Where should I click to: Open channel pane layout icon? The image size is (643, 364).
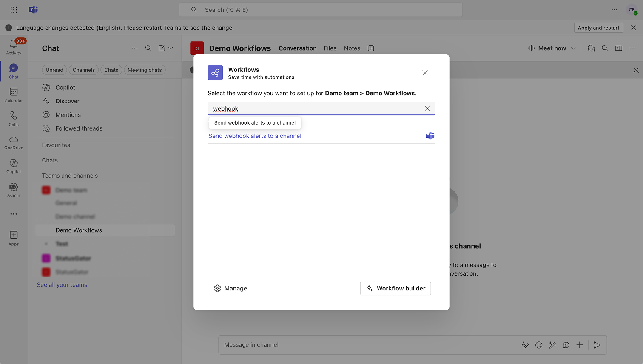pos(619,48)
